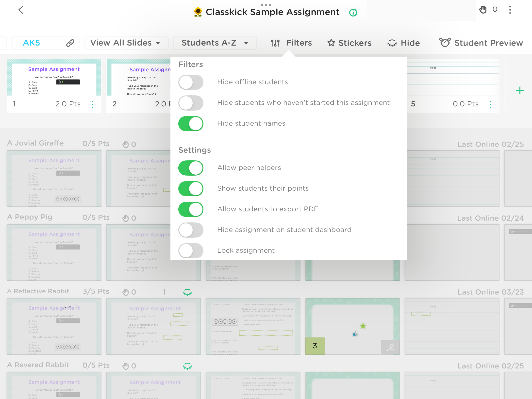Click the Hide closed-eye icon in toolbar
The width and height of the screenshot is (532, 399).
coord(392,43)
